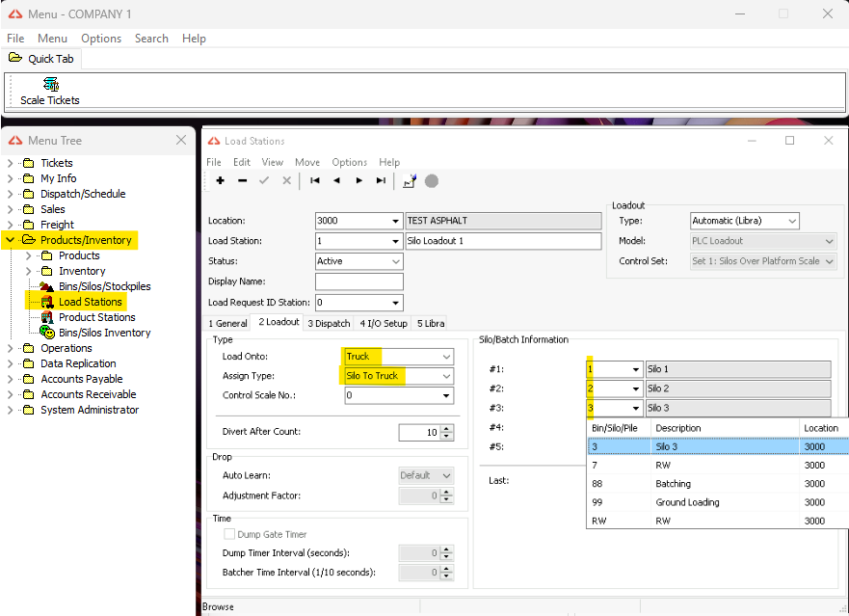Select the Sales folder in the tree
Viewport: 849px width, 616px height.
53,209
